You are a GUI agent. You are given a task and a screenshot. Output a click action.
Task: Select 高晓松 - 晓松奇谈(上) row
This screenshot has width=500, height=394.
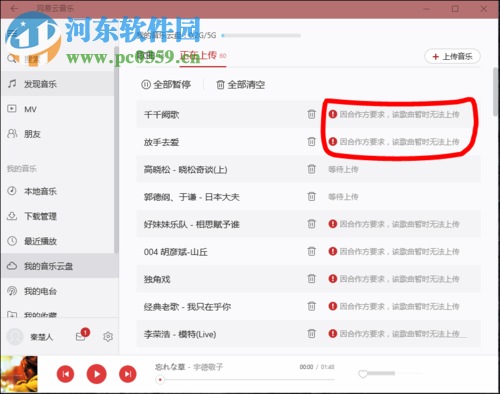(309, 169)
